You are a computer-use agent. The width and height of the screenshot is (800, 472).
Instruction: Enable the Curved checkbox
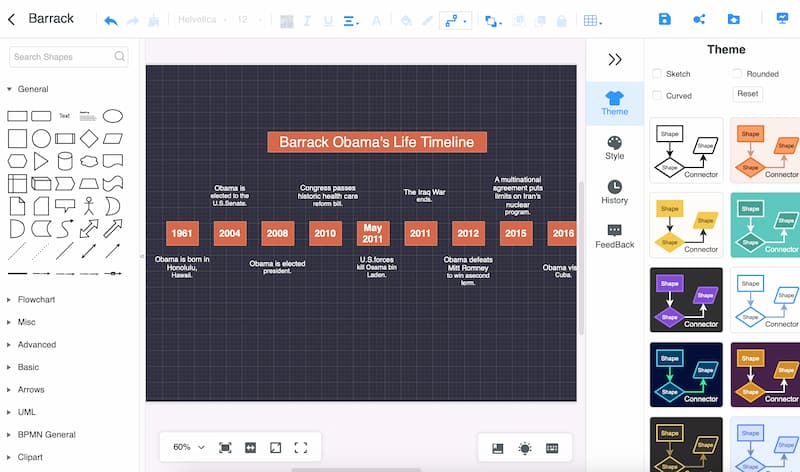[x=657, y=95]
